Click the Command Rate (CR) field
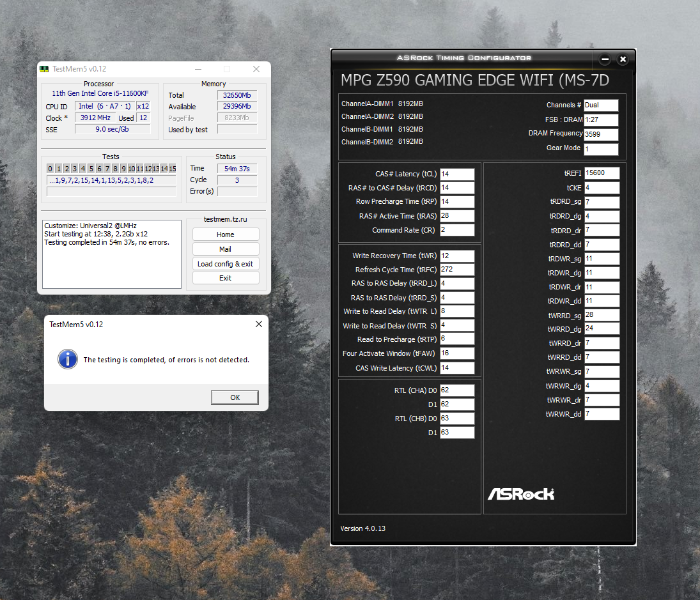Image resolution: width=700 pixels, height=600 pixels. click(x=457, y=230)
